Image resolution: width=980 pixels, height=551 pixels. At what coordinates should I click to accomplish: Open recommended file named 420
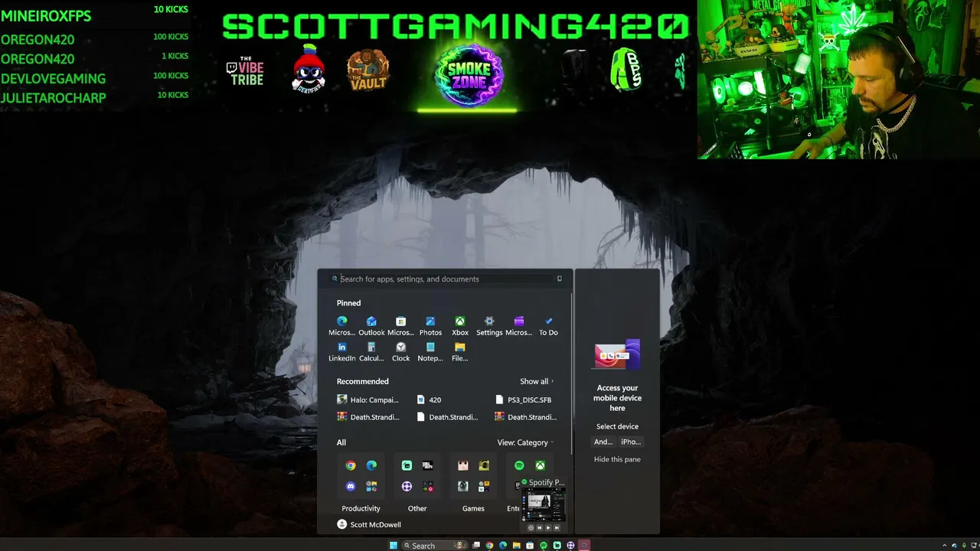pos(429,399)
